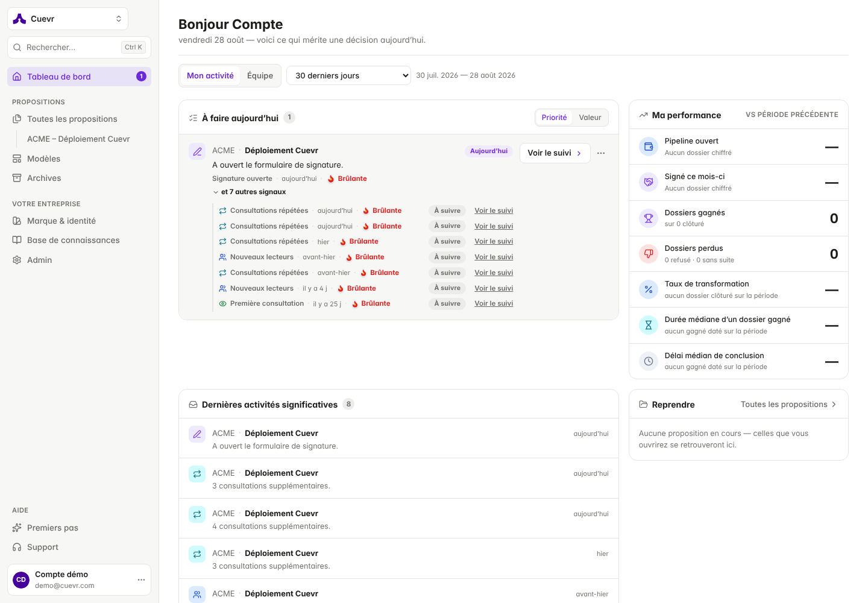868x603 pixels.
Task: Open Tableau de bord in sidebar
Action: (79, 77)
